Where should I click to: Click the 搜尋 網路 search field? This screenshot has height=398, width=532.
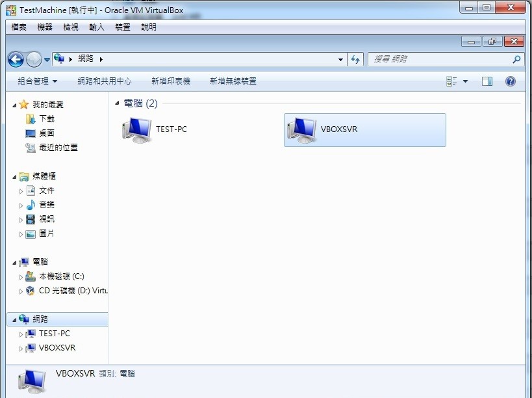pyautogui.click(x=446, y=59)
